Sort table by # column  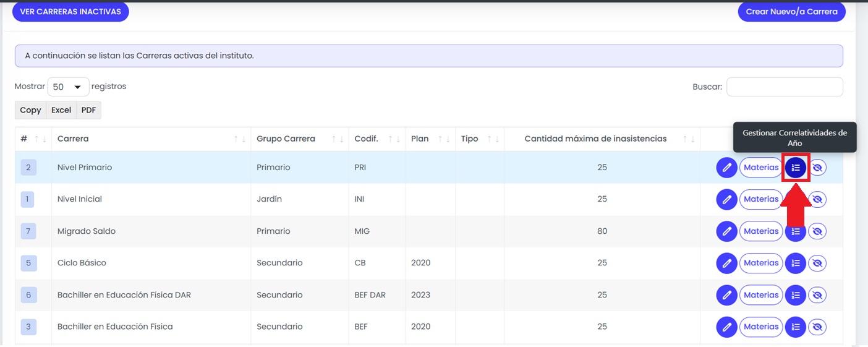[x=33, y=139]
